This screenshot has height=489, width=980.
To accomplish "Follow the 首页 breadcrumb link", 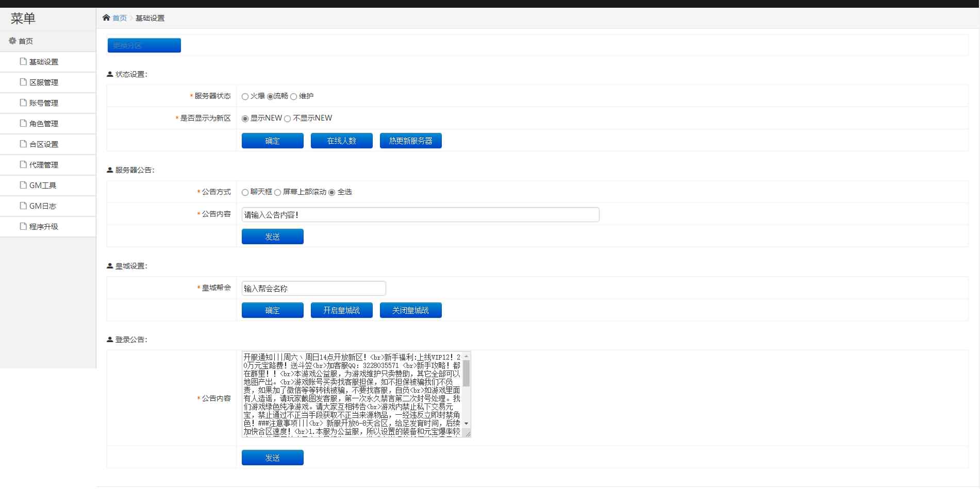I will [x=120, y=17].
